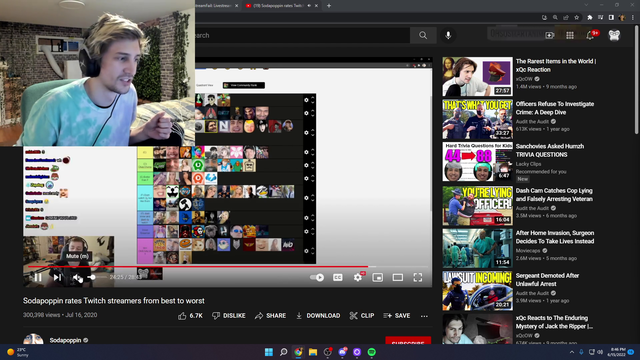Screen dimensions: 640x360
Task: Click the search magnifier button
Action: [x=423, y=36]
